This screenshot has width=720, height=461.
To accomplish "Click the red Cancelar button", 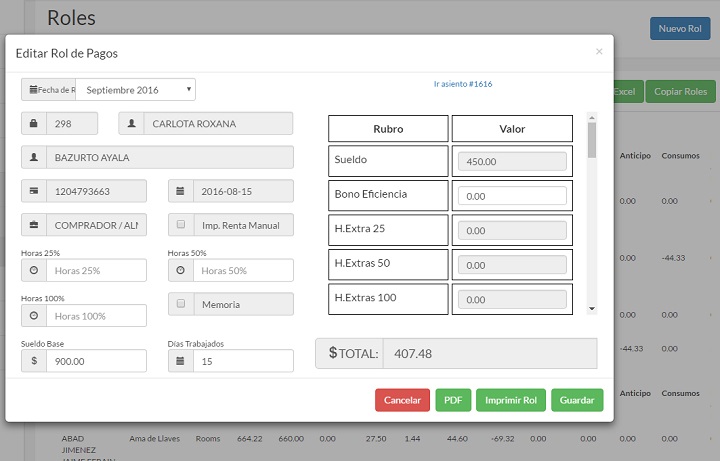I will coord(402,400).
